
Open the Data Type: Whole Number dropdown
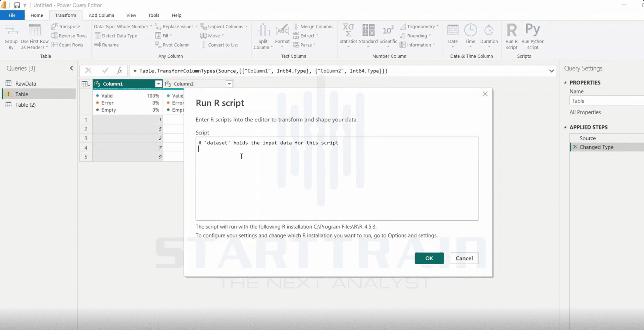click(x=123, y=26)
